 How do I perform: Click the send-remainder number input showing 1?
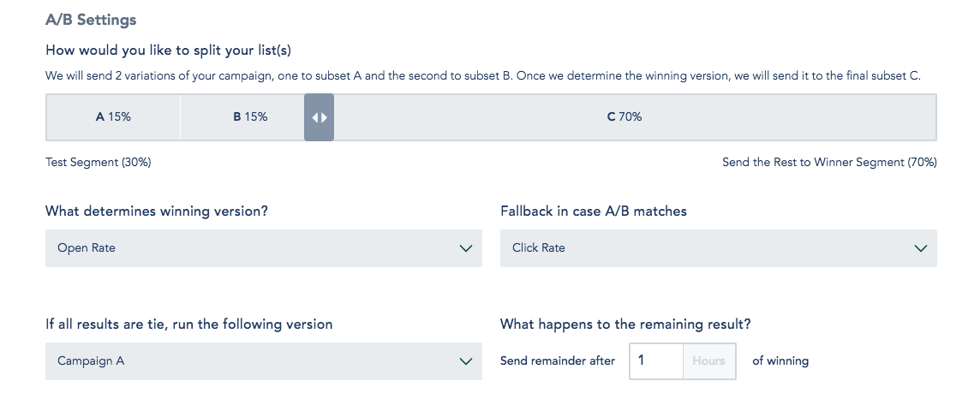click(x=655, y=361)
